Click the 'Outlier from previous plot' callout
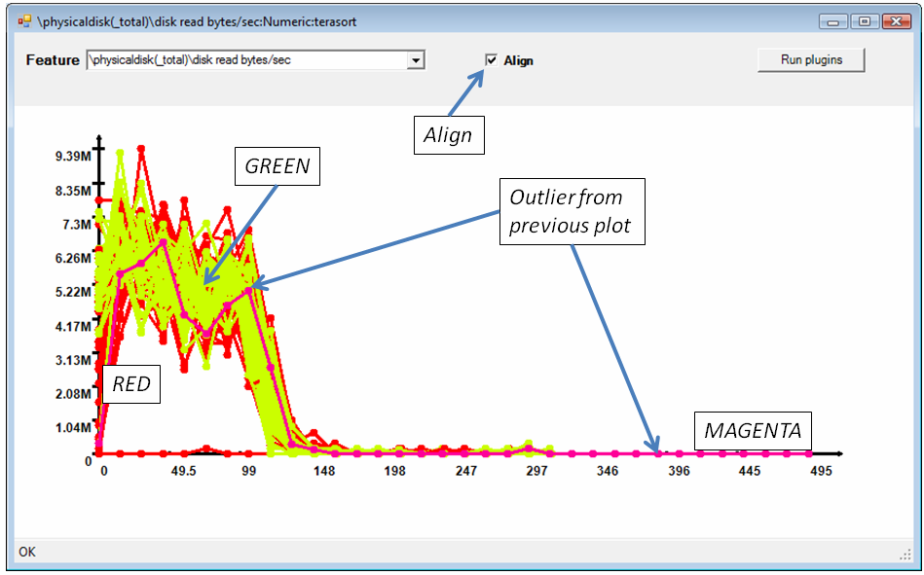Viewport: 924px width, 575px height. (x=572, y=211)
